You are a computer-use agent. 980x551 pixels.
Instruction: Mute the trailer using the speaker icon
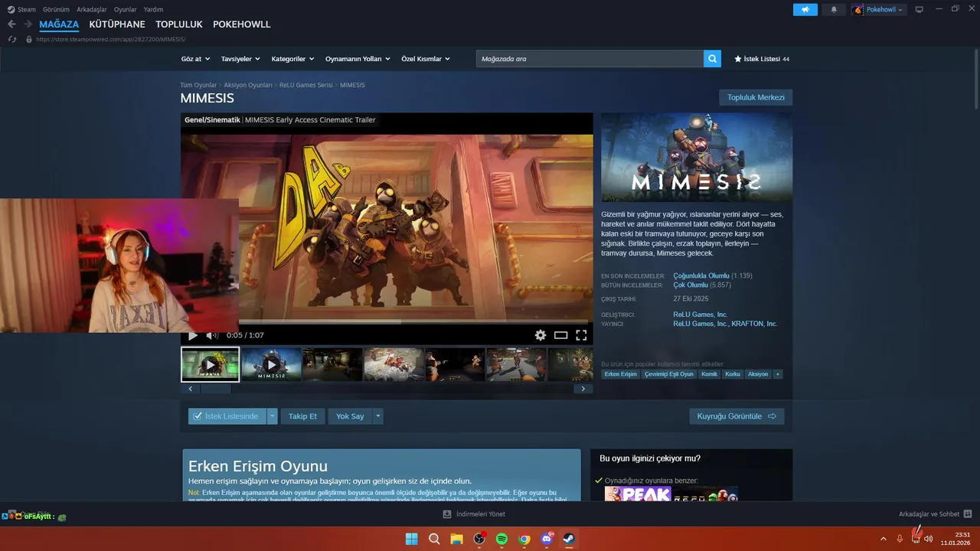point(212,335)
